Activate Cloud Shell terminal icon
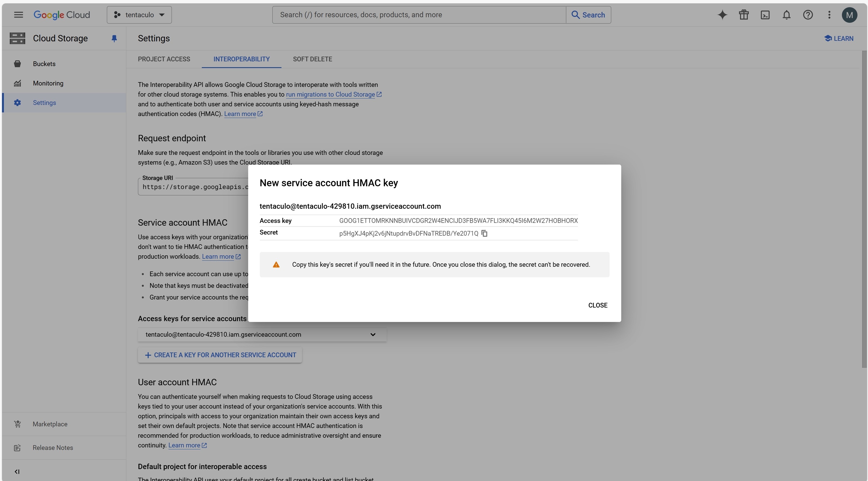Screen dimensions: 868x481 (x=765, y=15)
